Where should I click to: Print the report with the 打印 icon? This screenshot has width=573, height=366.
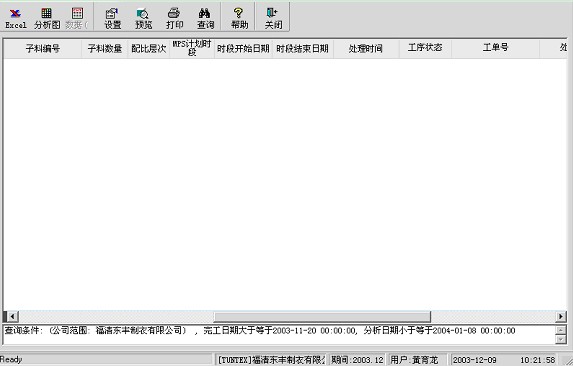tap(174, 18)
